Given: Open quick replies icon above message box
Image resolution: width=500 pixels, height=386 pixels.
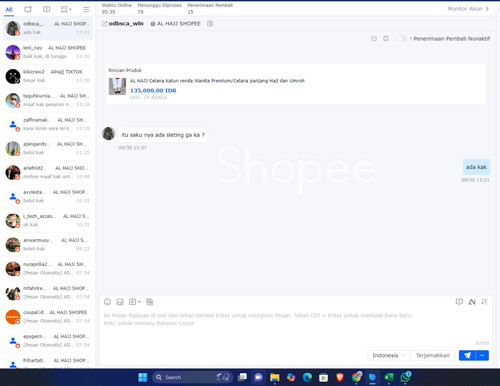Looking at the screenshot, I should (459, 302).
